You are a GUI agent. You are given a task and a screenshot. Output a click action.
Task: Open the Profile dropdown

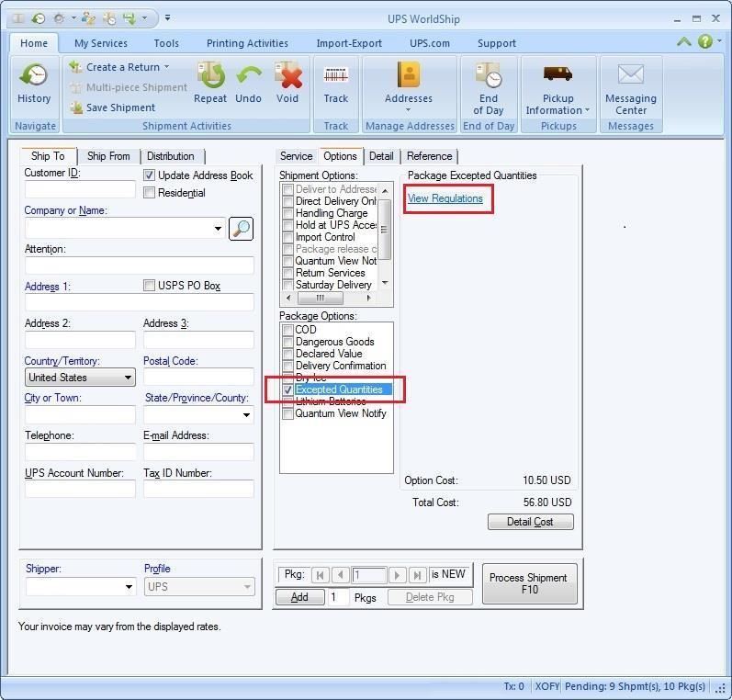247,586
